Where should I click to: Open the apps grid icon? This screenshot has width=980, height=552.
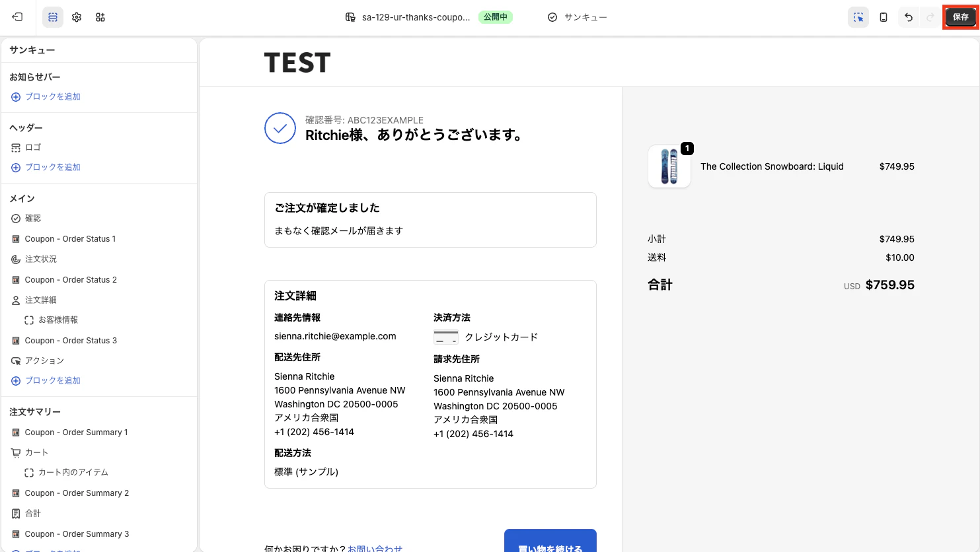point(100,17)
